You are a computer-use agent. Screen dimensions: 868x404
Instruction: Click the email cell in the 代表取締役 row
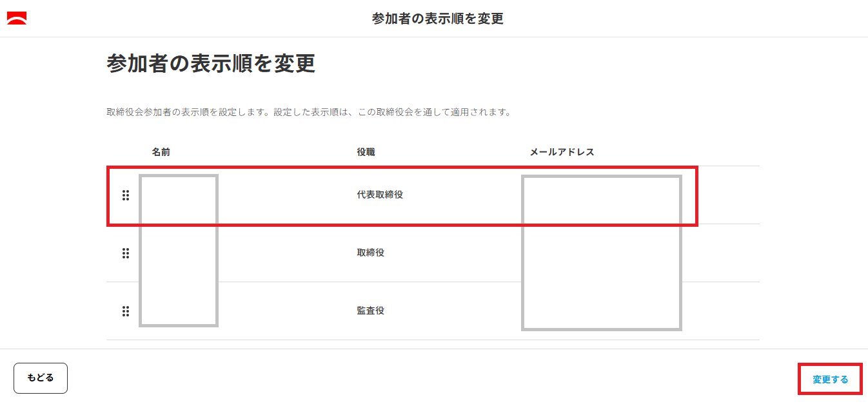[601, 195]
